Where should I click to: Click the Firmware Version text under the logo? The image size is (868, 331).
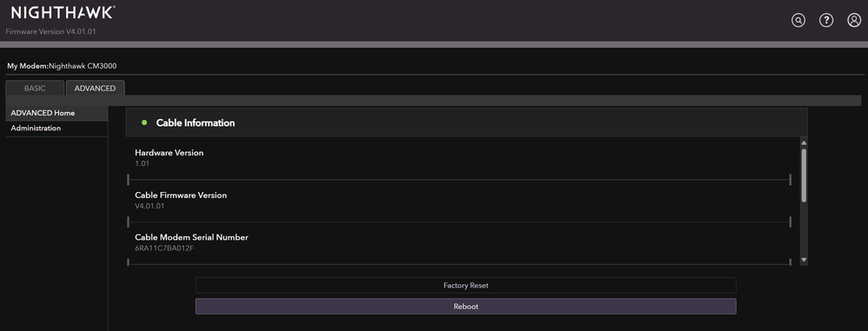[51, 31]
